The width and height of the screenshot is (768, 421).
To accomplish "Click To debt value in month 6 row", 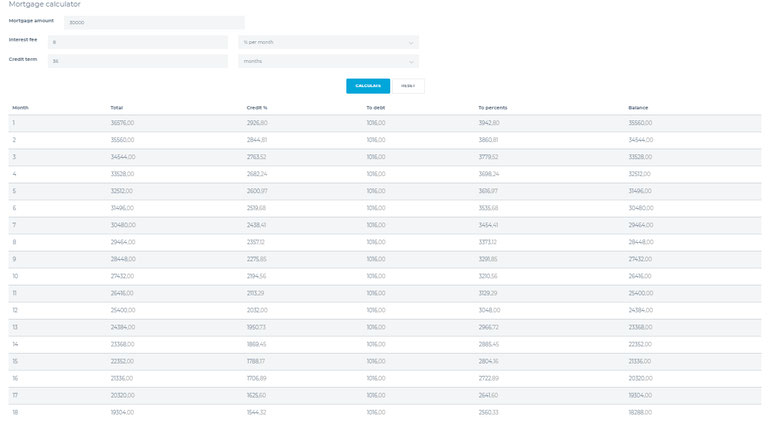I will (376, 208).
